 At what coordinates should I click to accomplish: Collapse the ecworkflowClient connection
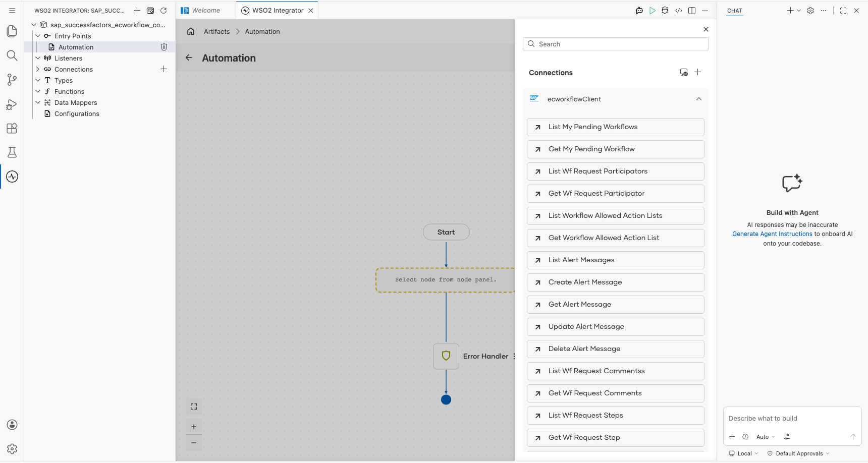pos(699,99)
